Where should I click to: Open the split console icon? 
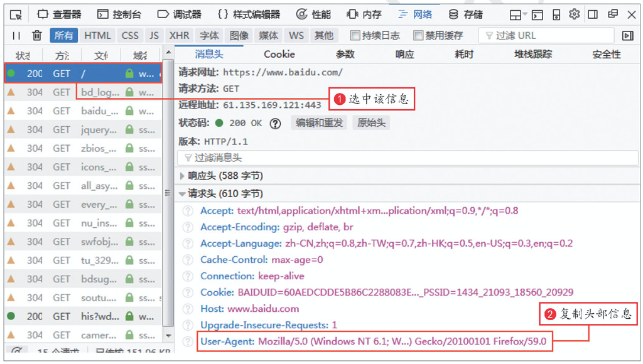[538, 15]
